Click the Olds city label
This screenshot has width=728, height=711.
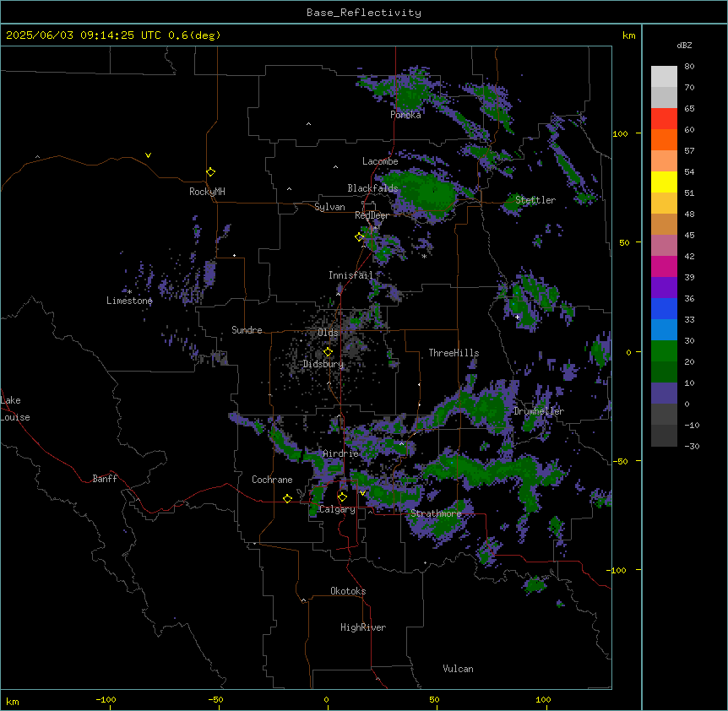click(x=328, y=333)
